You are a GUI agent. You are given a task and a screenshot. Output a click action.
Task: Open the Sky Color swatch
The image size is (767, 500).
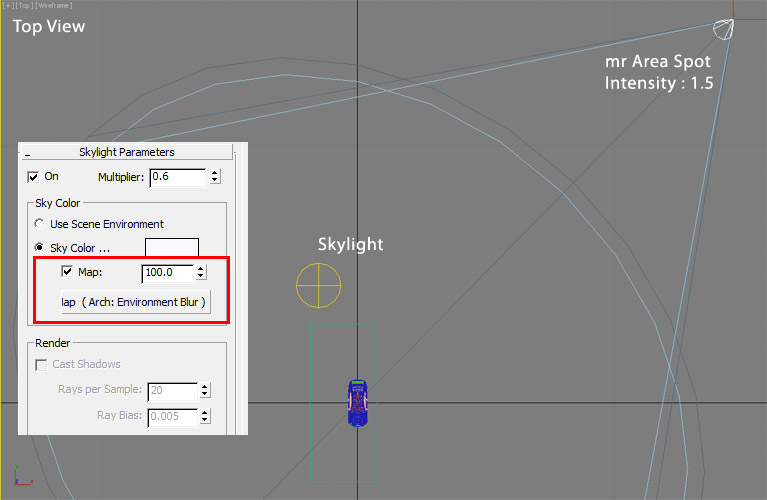coord(172,248)
